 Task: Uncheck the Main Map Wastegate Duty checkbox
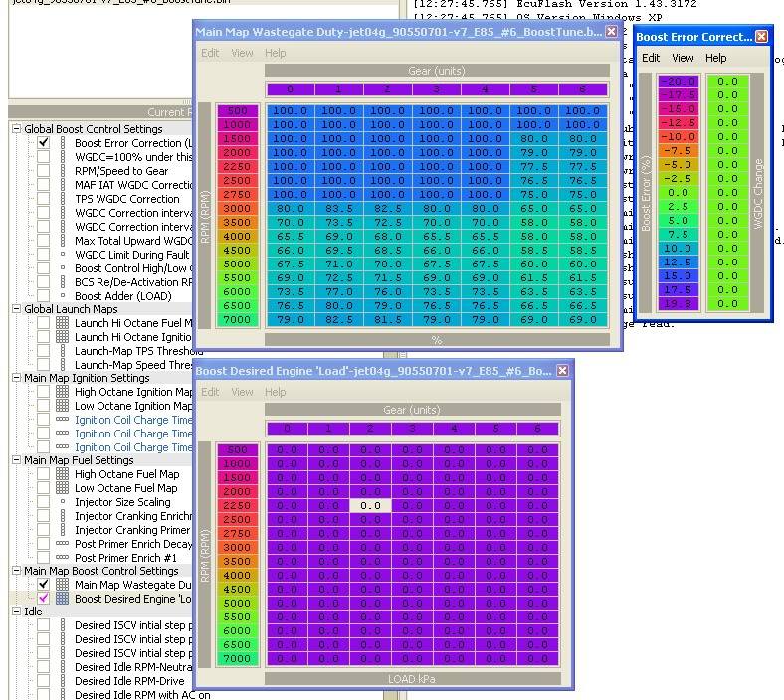click(x=44, y=585)
